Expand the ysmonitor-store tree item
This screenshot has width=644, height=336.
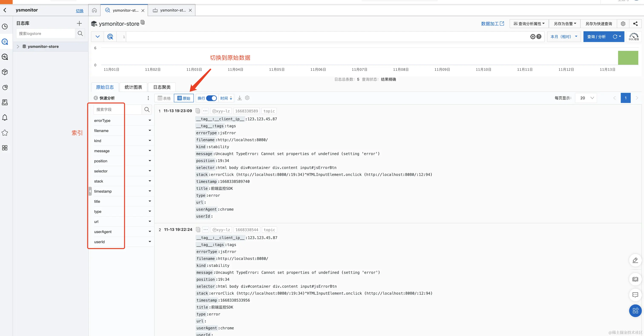18,46
